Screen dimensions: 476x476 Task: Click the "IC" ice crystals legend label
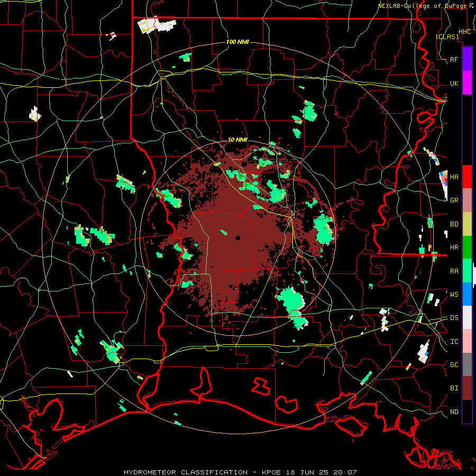(x=454, y=342)
